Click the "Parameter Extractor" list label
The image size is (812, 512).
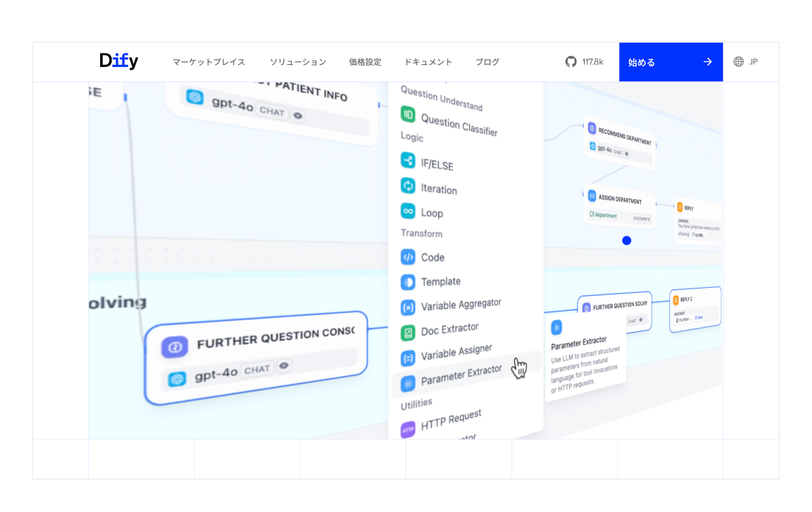click(461, 375)
